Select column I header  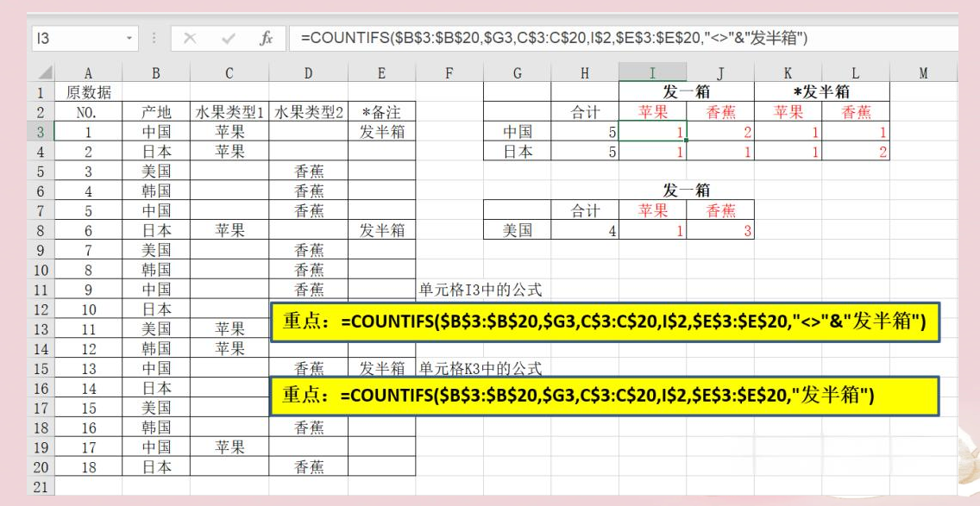[652, 73]
